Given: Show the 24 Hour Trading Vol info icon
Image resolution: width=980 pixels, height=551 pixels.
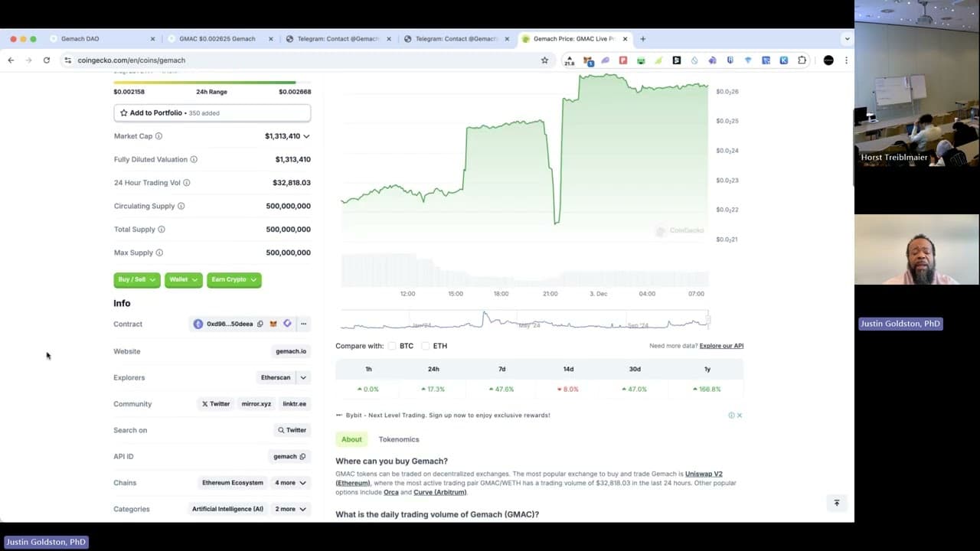Looking at the screenshot, I should [x=186, y=183].
